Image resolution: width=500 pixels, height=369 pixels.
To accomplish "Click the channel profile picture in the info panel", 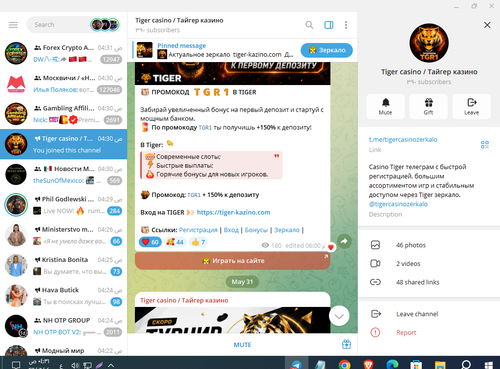I will pos(429,43).
